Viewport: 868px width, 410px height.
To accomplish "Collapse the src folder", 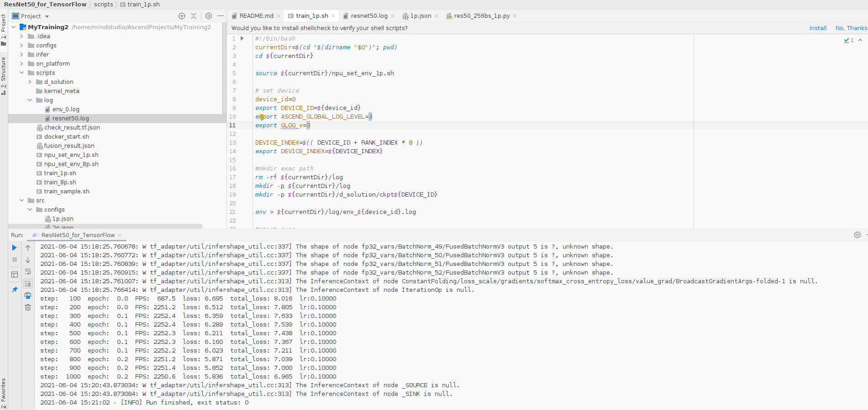I will 21,200.
